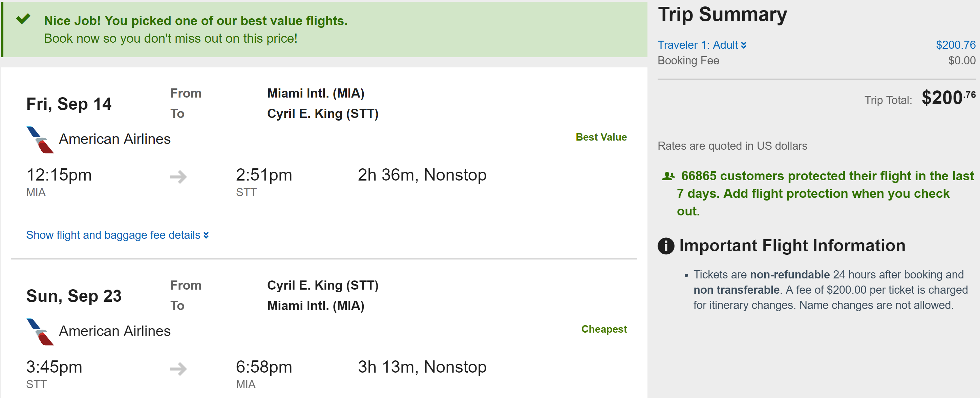Click the arrow icon on outbound flight
Screen dimensions: 980x398
(178, 176)
